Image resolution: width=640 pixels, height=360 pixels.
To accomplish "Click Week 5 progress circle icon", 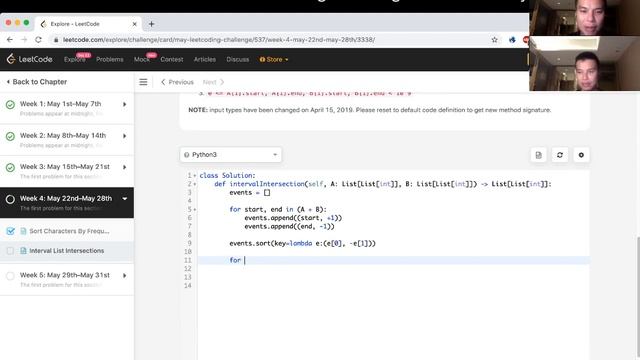I will pos(10,276).
